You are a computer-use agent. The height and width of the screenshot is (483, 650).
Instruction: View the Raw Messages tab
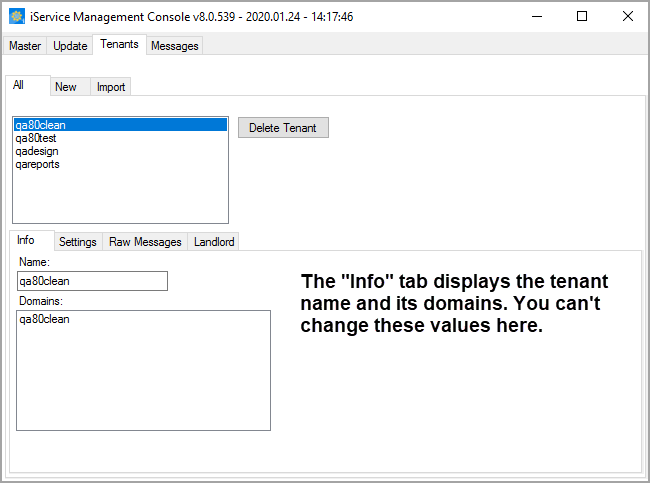click(x=145, y=242)
